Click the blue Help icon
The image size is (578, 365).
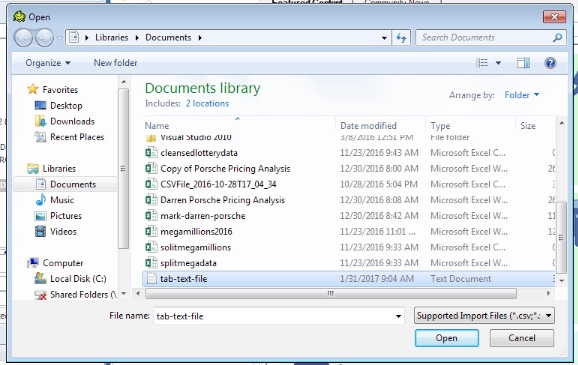click(x=550, y=63)
